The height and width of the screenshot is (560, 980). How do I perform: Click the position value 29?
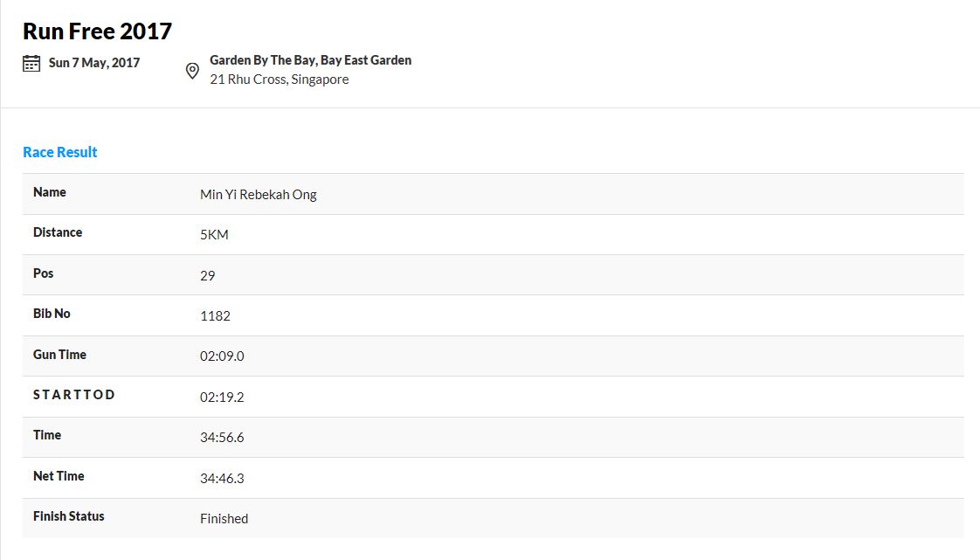tap(208, 275)
